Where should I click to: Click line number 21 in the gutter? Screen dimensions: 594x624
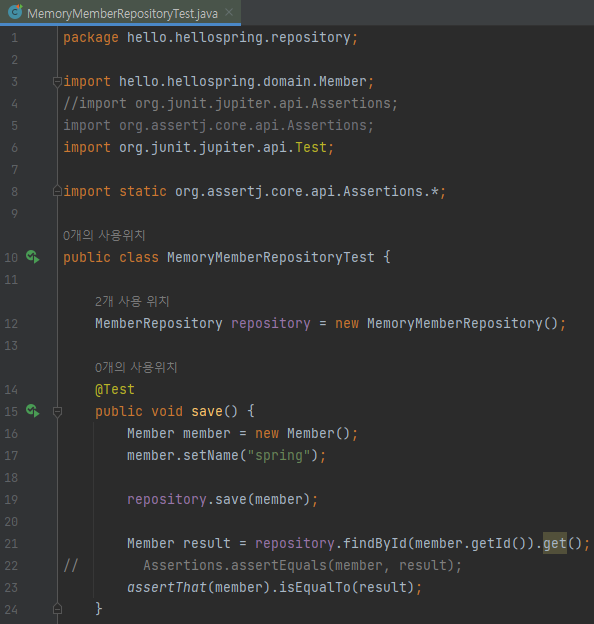click(x=11, y=544)
